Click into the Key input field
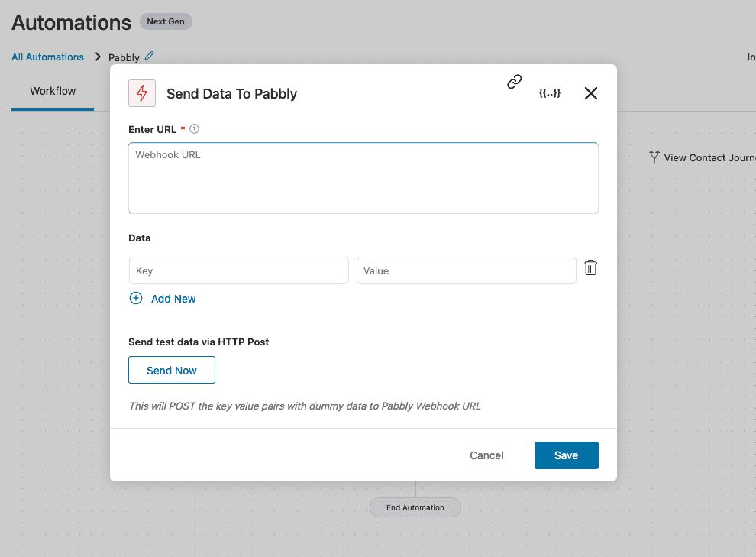Viewport: 756px width, 557px height. click(x=239, y=270)
